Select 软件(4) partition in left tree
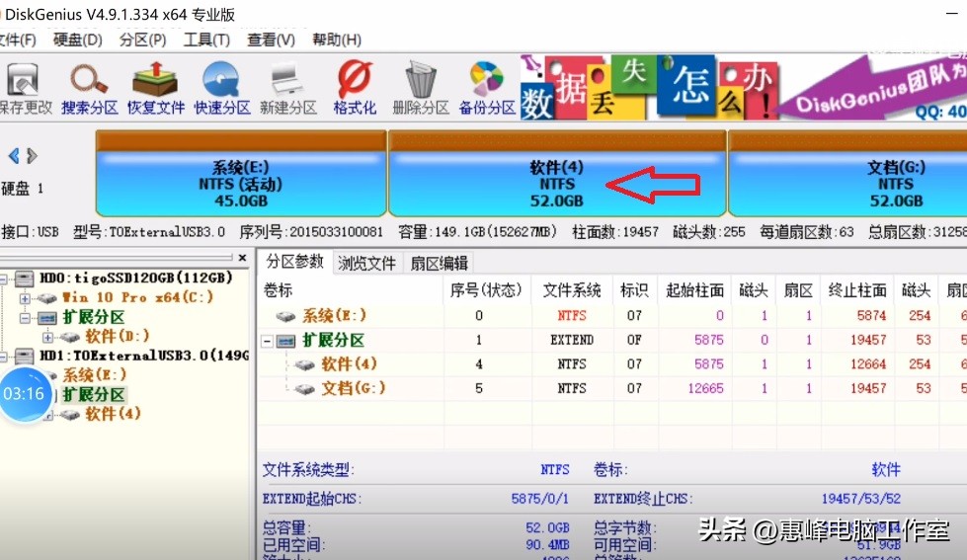967x560 pixels. (x=113, y=414)
